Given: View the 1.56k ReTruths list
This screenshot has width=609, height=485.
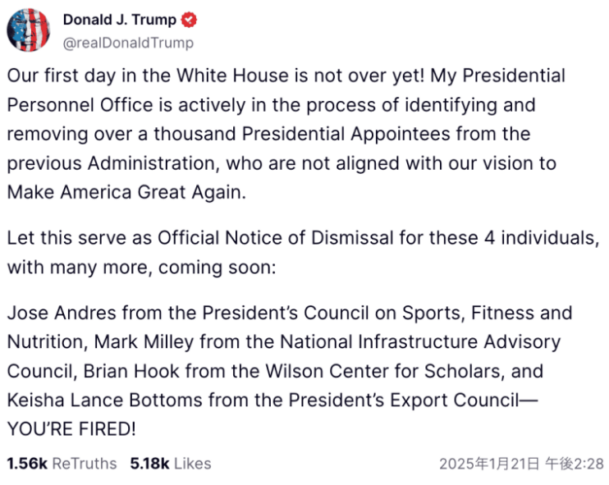Looking at the screenshot, I should (61, 464).
